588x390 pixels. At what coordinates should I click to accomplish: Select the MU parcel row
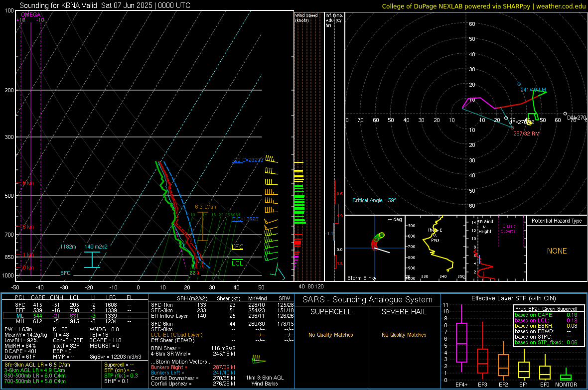point(74,321)
